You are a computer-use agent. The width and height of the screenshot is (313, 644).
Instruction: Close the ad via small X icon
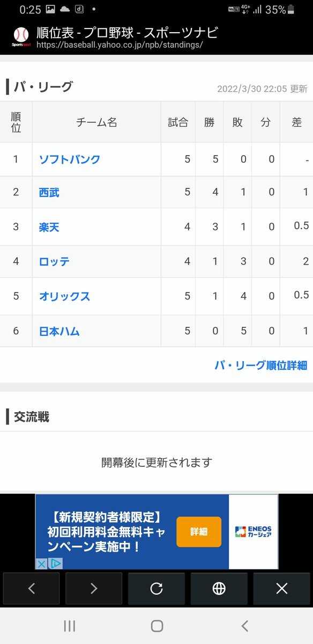(x=41, y=563)
